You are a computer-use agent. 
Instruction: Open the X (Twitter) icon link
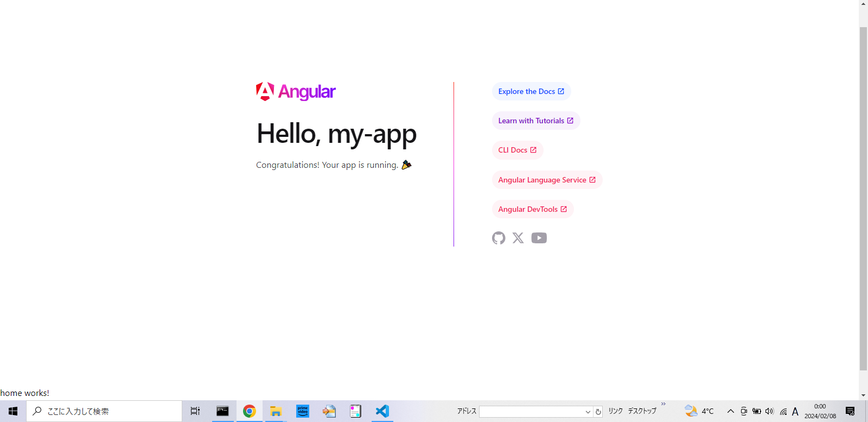click(x=518, y=238)
